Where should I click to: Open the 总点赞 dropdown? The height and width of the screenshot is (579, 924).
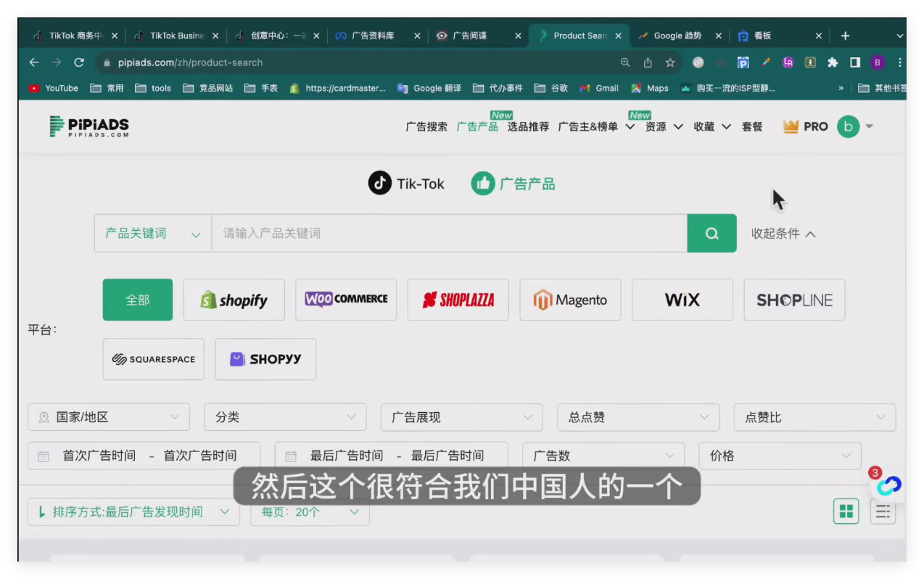pyautogui.click(x=638, y=417)
